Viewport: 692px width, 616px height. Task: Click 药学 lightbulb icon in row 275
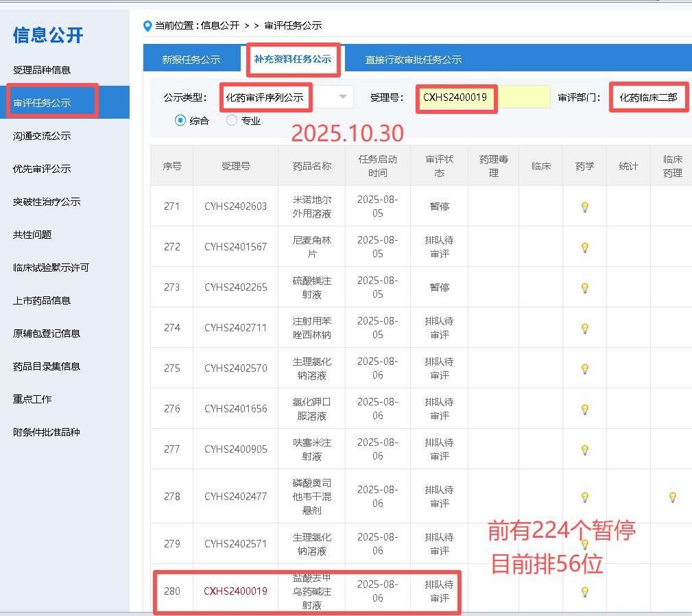585,369
